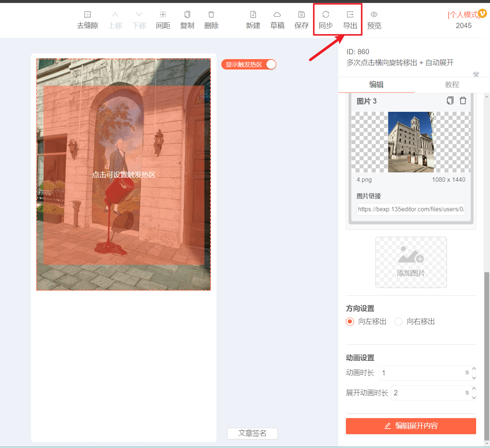This screenshot has width=490, height=448.
Task: Click the 添加图片 placeholder
Action: pos(411,262)
